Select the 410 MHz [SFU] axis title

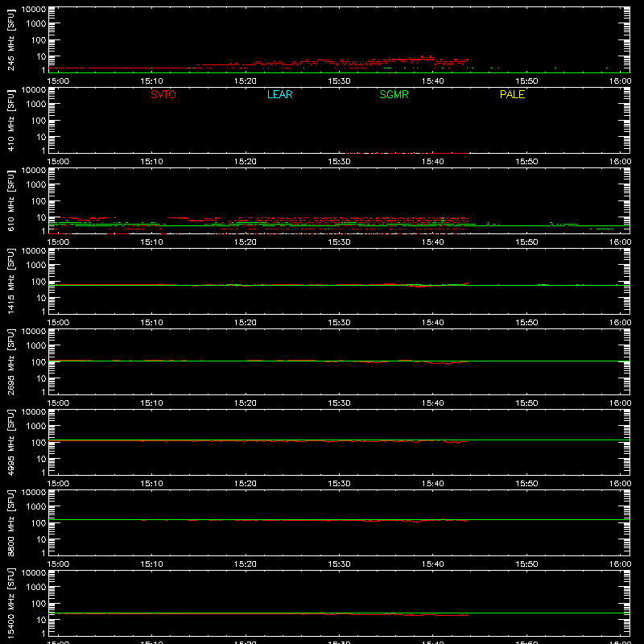[x=11, y=121]
